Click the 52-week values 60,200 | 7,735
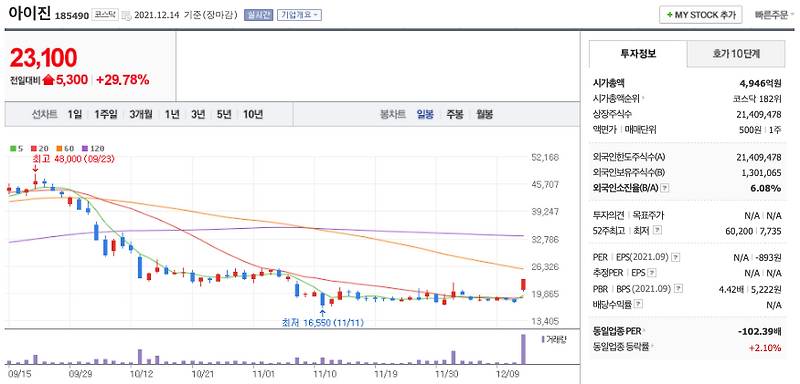The image size is (800, 384). pyautogui.click(x=753, y=231)
